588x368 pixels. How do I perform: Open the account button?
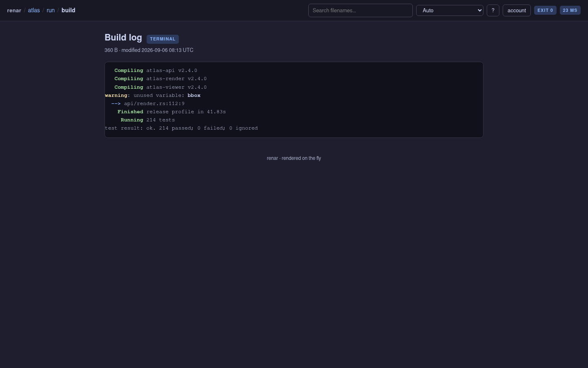click(517, 11)
